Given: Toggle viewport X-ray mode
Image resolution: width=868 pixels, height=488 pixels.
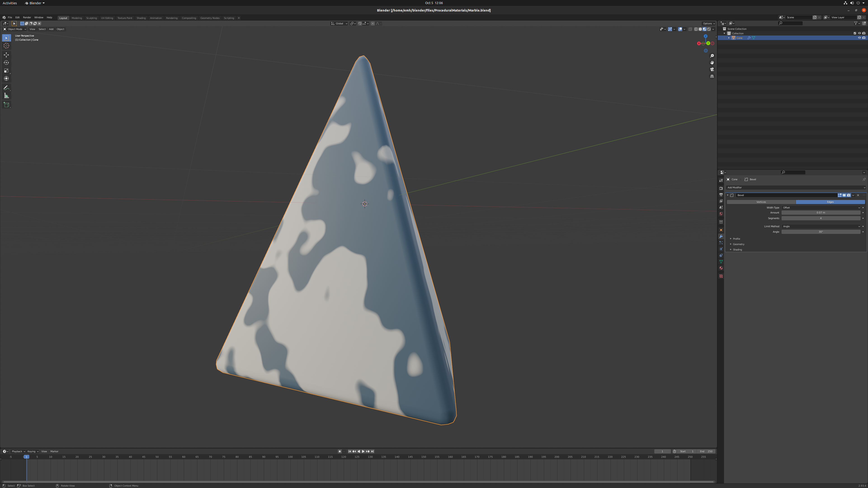Looking at the screenshot, I should pos(690,29).
